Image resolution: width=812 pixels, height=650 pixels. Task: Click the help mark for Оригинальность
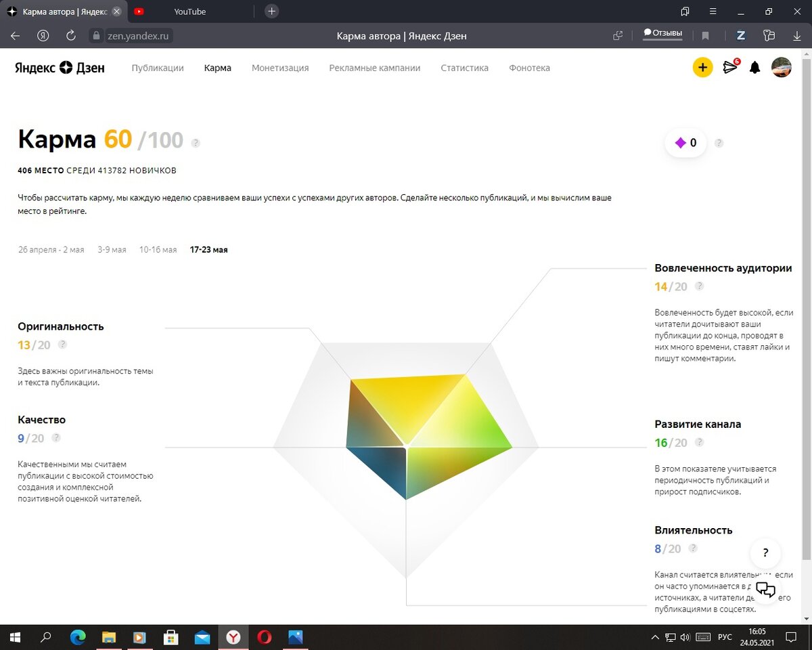coord(62,345)
